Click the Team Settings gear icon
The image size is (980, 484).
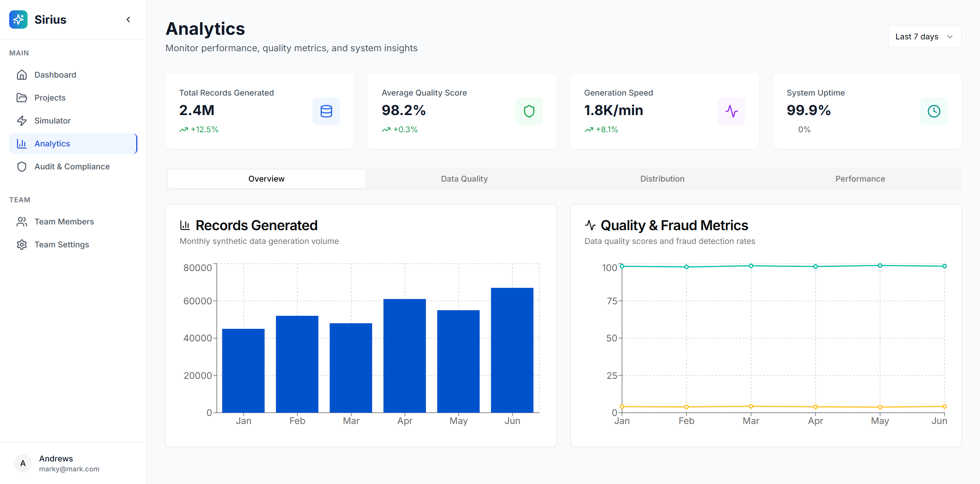[22, 245]
